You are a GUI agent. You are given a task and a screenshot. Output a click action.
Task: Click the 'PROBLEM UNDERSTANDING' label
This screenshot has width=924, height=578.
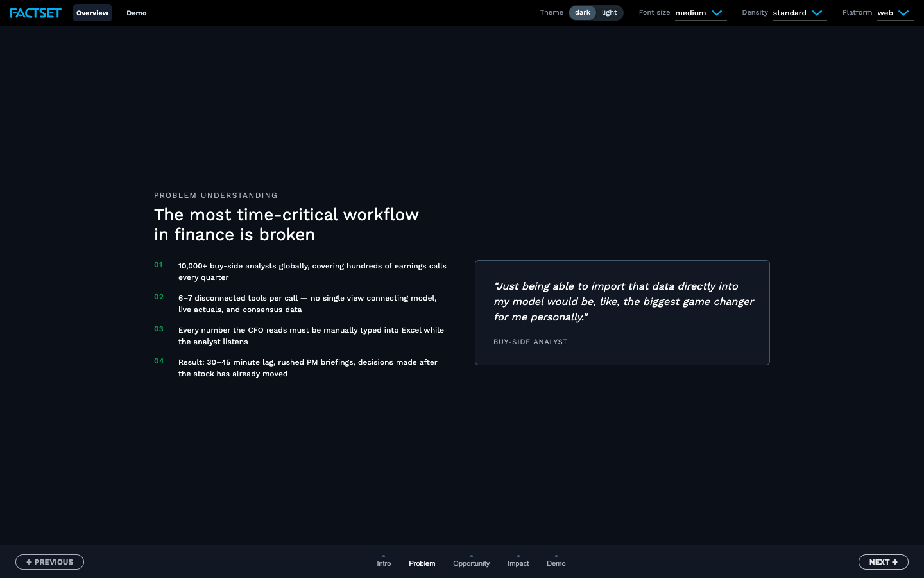point(216,195)
